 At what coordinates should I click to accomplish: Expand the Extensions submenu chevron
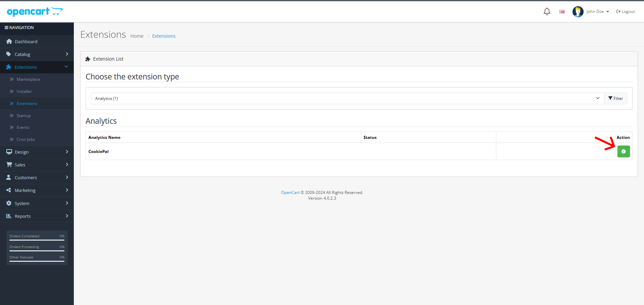coord(66,67)
